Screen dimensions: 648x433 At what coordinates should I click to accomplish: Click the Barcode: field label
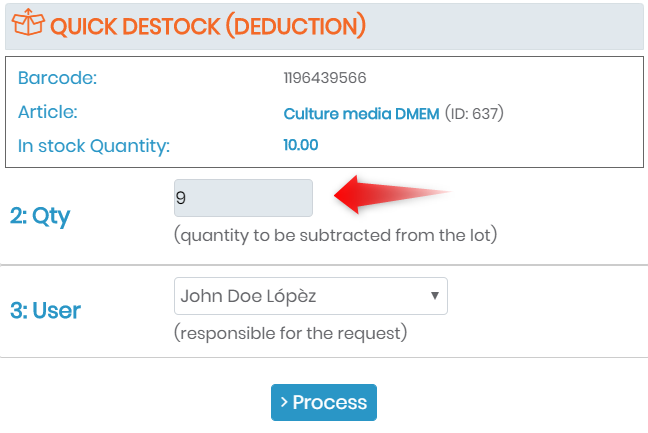point(57,78)
